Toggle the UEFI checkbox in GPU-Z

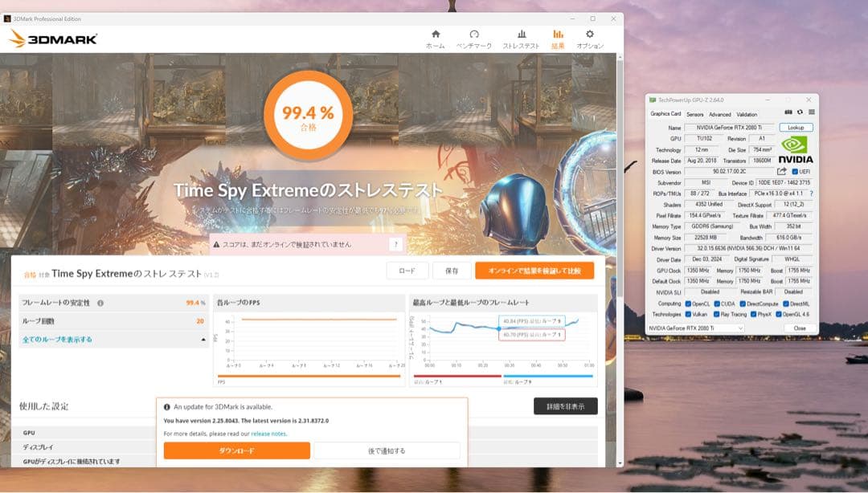[794, 172]
